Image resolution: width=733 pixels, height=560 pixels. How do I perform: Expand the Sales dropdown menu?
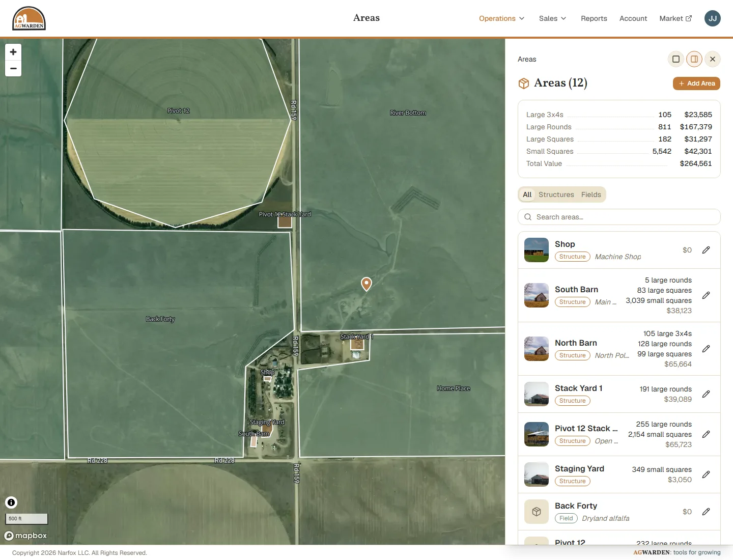552,18
